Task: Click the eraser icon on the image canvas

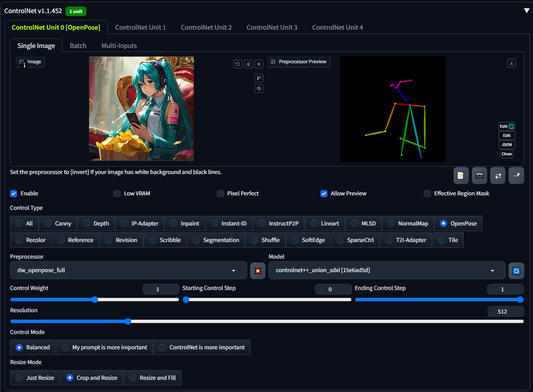Action: click(x=248, y=64)
